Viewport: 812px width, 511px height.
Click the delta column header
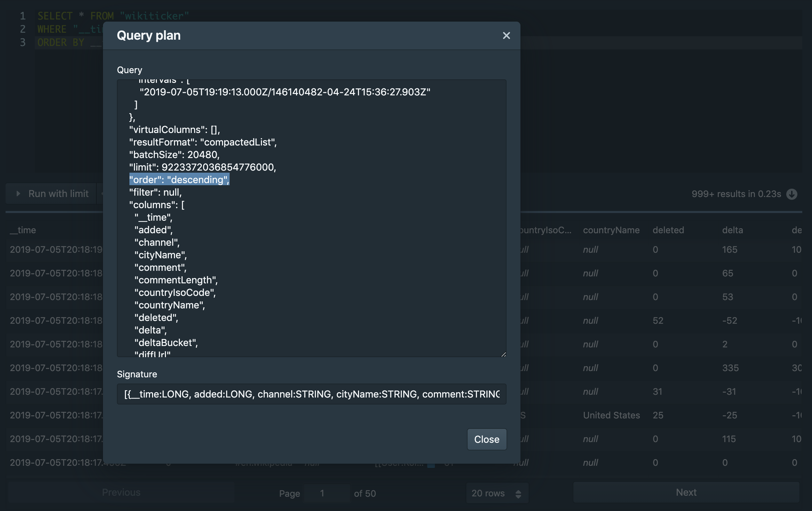[732, 230]
